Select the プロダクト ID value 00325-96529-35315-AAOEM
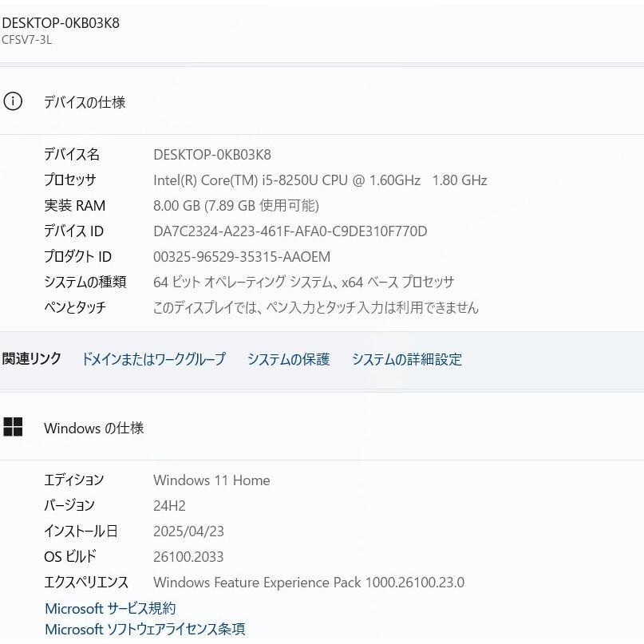 click(241, 257)
